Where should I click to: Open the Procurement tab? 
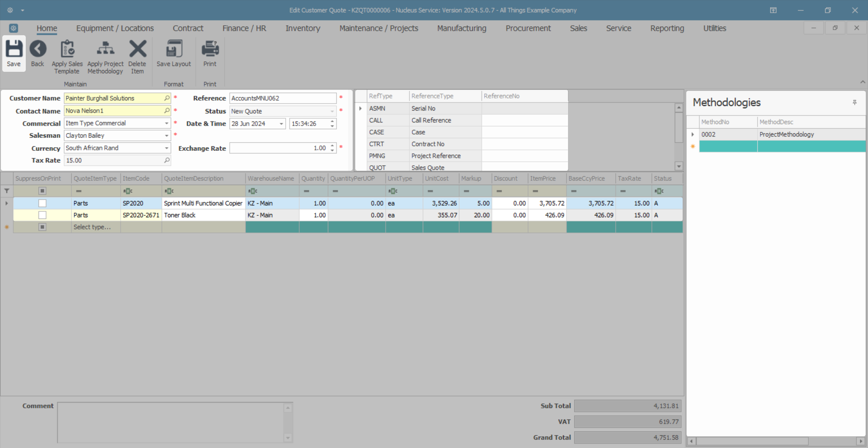click(528, 28)
